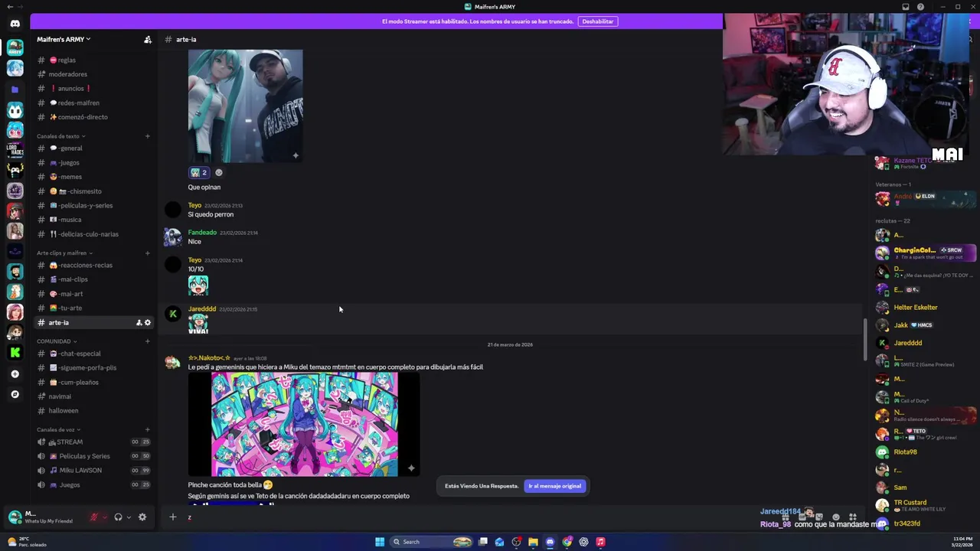
Task: Open Fandeado's profile from message
Action: point(202,233)
